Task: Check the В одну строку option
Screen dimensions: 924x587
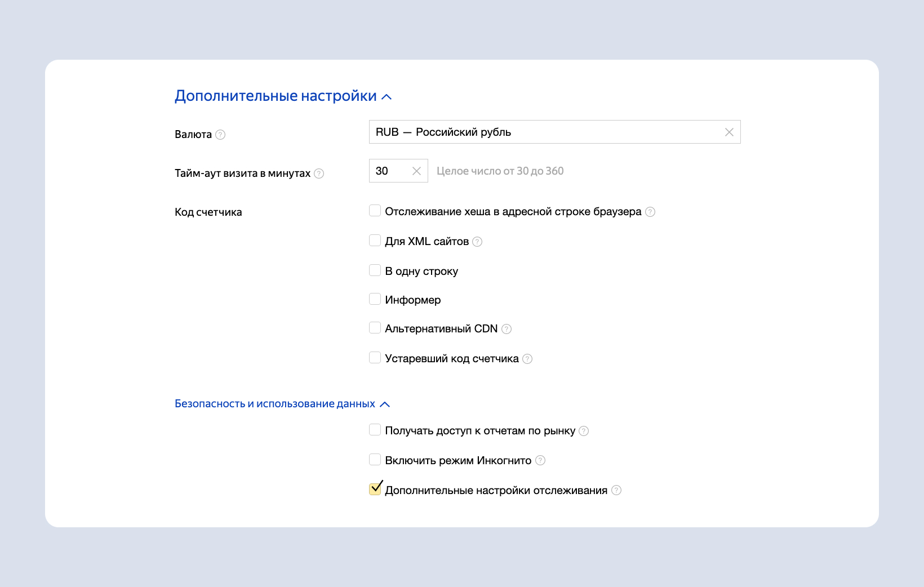Action: (x=375, y=270)
